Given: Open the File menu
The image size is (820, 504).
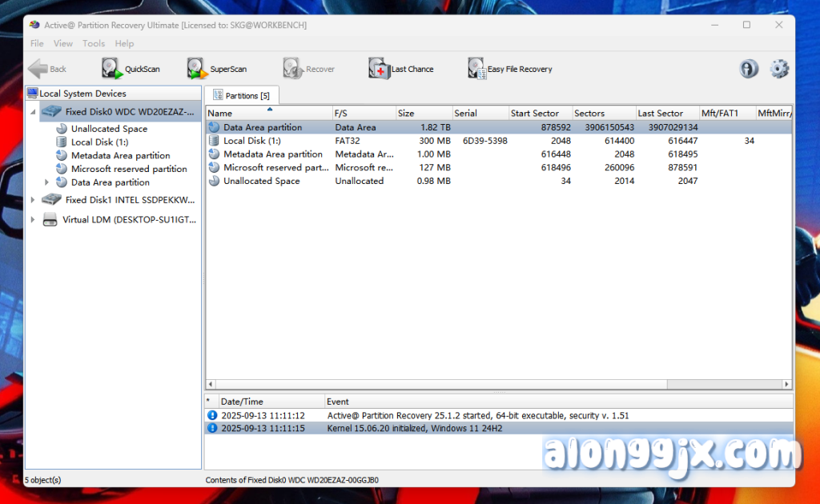Looking at the screenshot, I should point(37,43).
